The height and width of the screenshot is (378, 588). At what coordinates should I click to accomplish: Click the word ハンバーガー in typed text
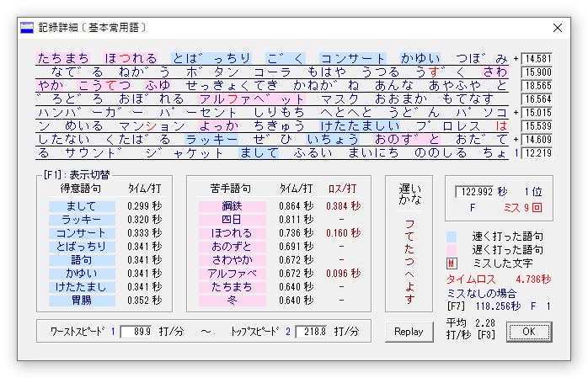(91, 113)
